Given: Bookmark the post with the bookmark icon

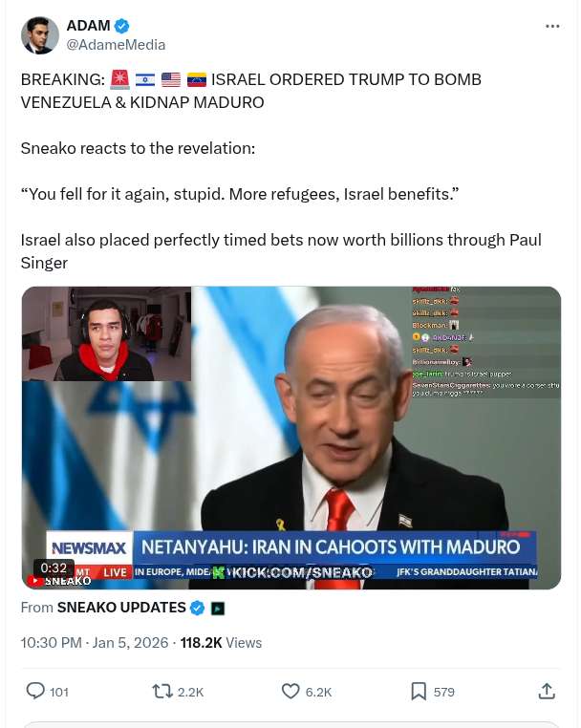Looking at the screenshot, I should (419, 692).
